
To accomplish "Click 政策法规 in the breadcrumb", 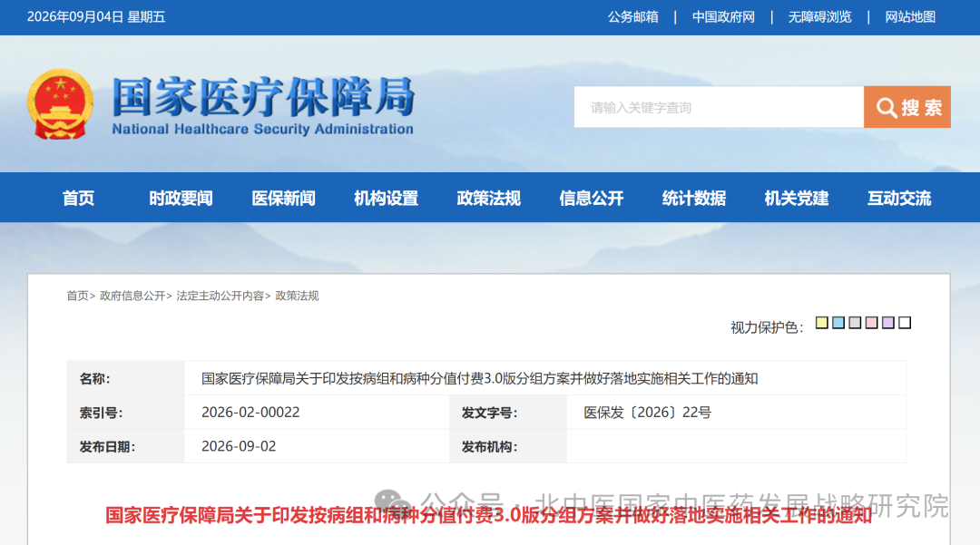I will click(297, 296).
